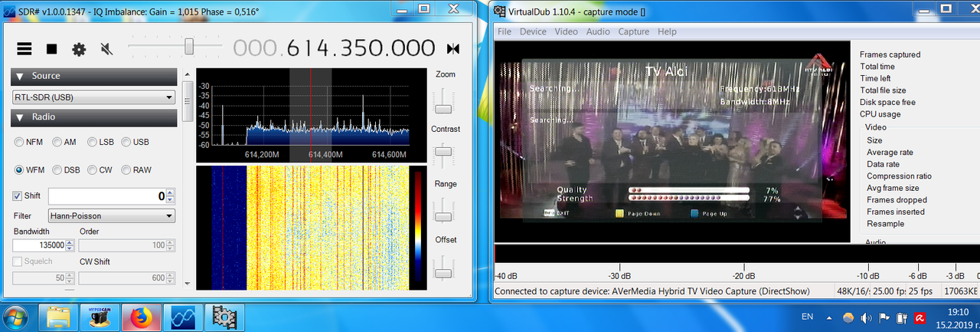Switch to SDR# via its taskbar icon
The image size is (980, 332).
183,316
